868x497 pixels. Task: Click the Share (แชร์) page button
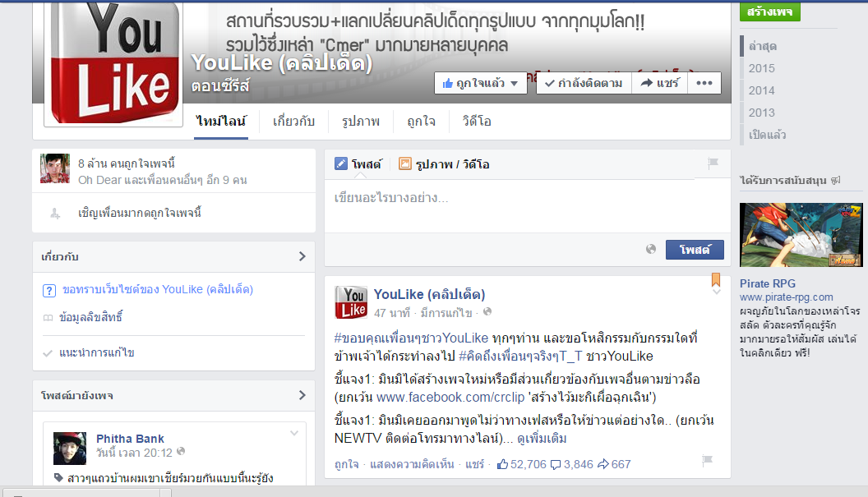coord(659,83)
